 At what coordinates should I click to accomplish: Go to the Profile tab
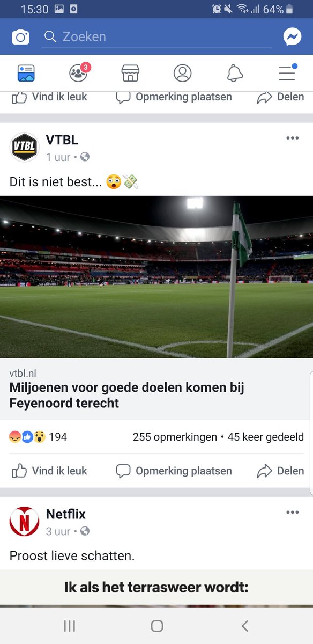click(x=182, y=73)
